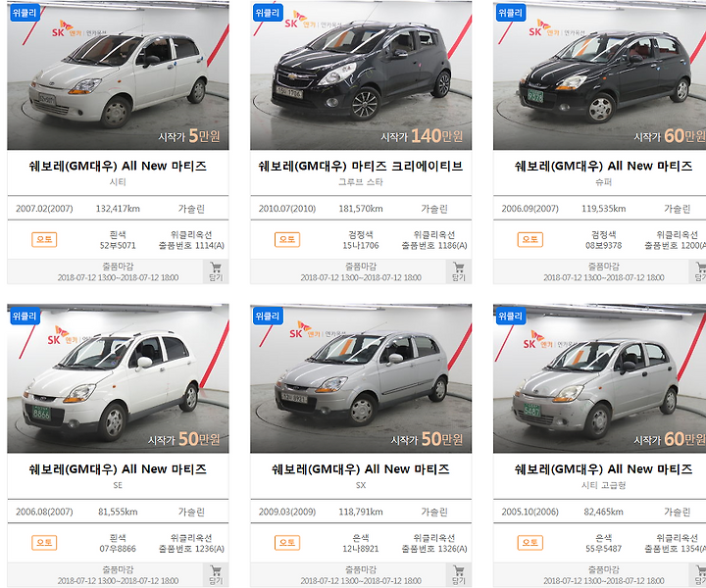Click cart icon for silver 55우5487 Matiz
The image size is (706, 588).
coord(699,575)
